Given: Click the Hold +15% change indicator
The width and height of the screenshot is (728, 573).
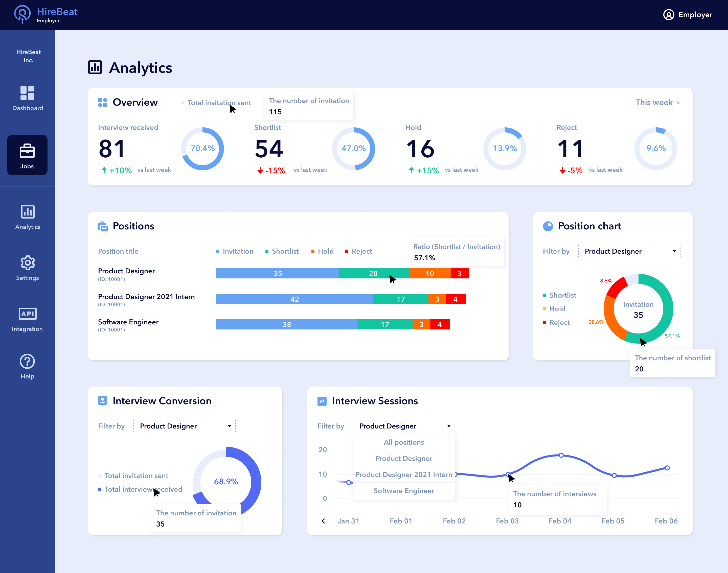Looking at the screenshot, I should 424,171.
